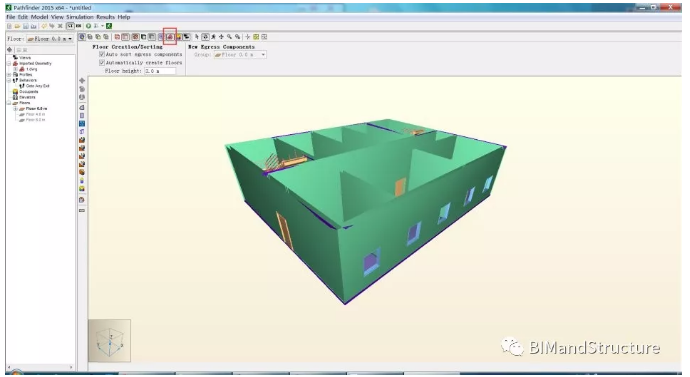This screenshot has height=377, width=690.
Task: Select the greyed floor row below Floor 0.0 m
Action: click(35, 114)
